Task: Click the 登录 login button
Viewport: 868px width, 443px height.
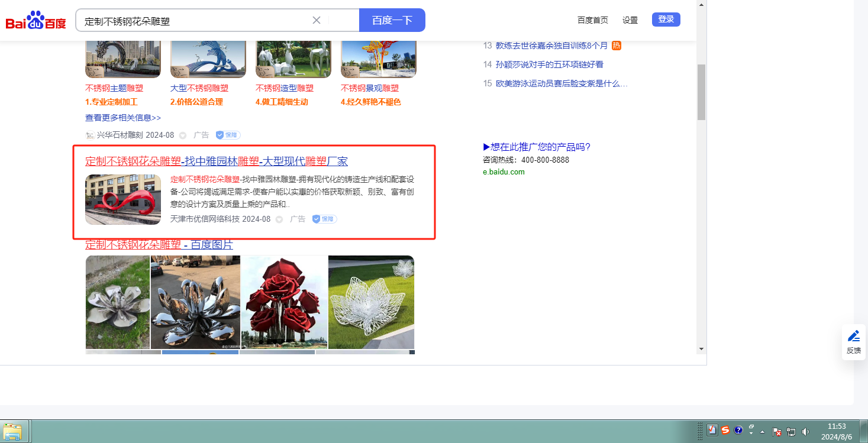Action: coord(666,20)
